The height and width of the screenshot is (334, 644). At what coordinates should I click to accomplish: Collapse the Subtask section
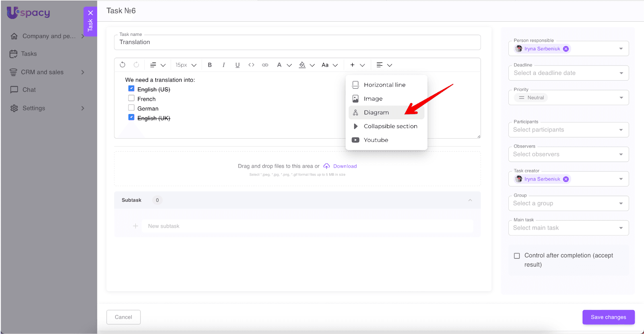[470, 200]
